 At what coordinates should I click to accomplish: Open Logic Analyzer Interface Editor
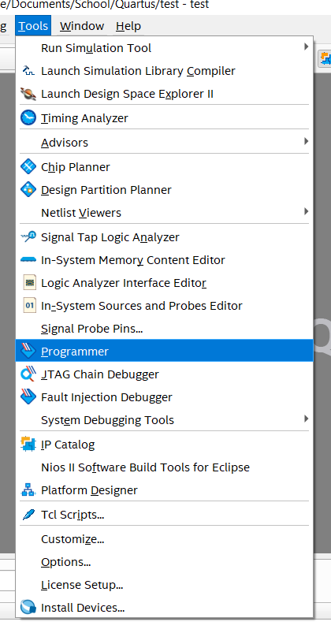[164, 283]
